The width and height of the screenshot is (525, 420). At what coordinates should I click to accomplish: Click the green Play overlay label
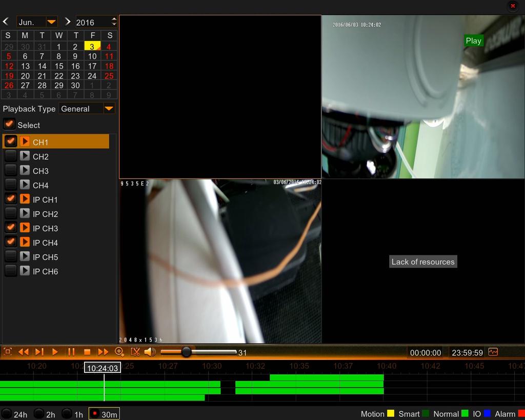tap(473, 41)
